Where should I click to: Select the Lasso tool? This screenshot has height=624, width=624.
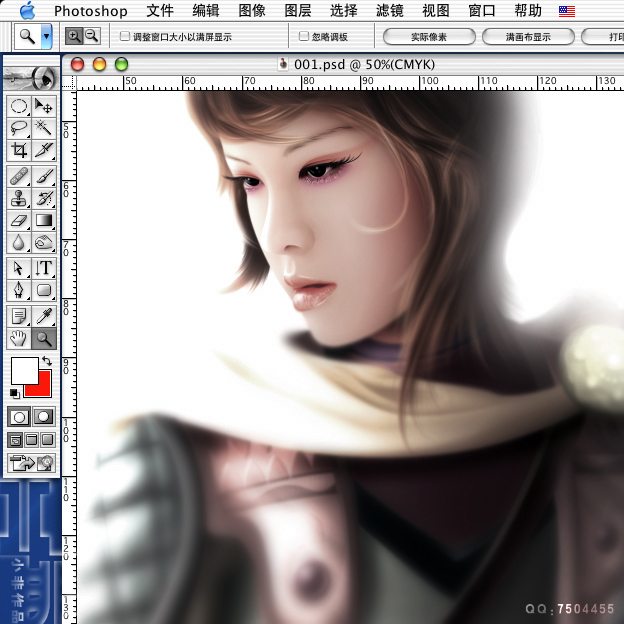pyautogui.click(x=19, y=128)
